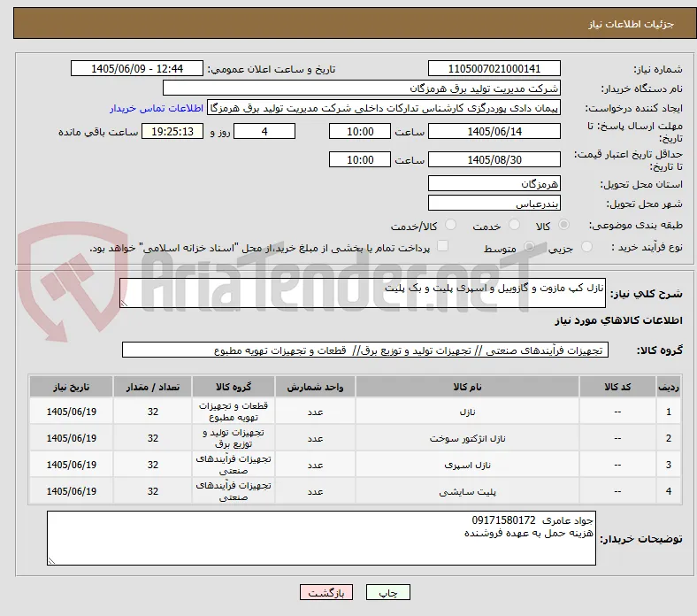Toggle the اسناد خزانه اسلامی payment checkbox

(443, 246)
